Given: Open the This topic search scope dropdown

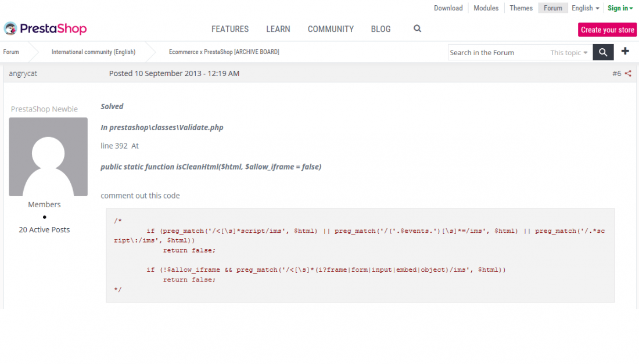Looking at the screenshot, I should click(x=569, y=52).
